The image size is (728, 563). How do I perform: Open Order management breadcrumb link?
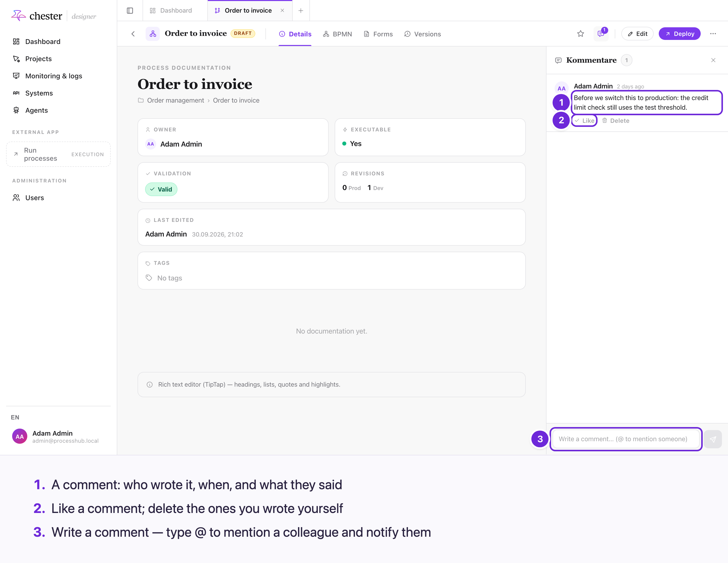tap(176, 100)
